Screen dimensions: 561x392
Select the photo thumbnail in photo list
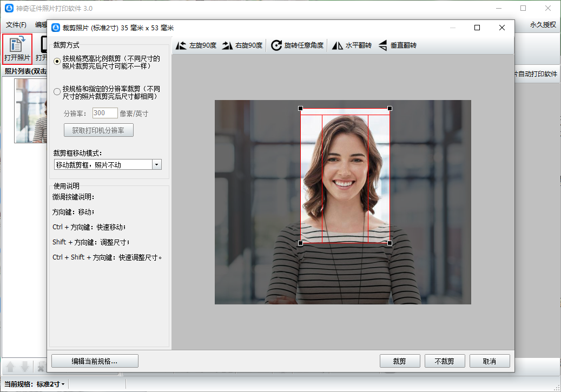click(31, 111)
